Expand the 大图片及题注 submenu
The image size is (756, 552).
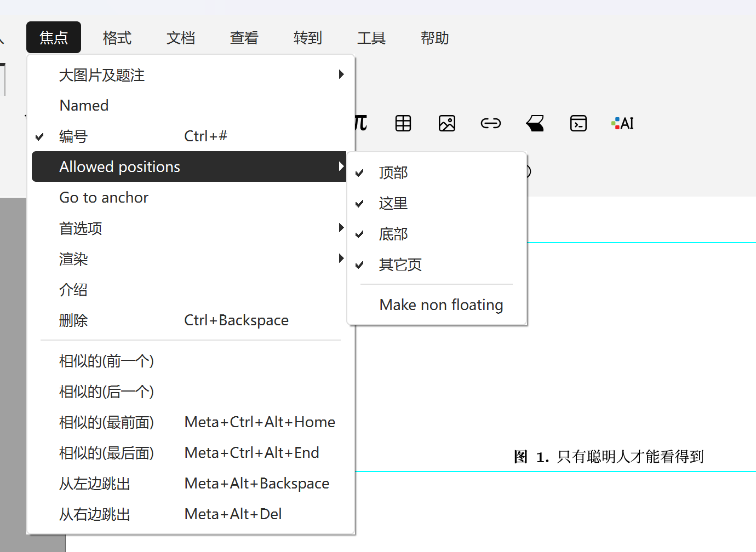[102, 75]
